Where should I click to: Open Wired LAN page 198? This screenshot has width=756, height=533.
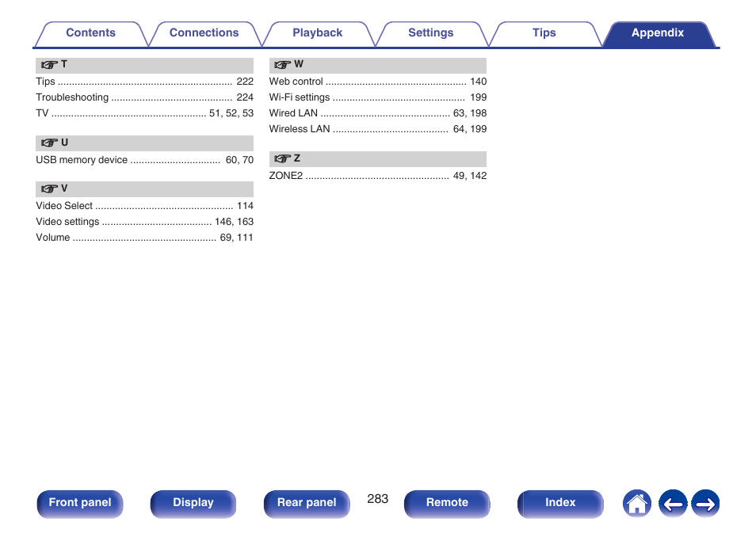tap(479, 113)
